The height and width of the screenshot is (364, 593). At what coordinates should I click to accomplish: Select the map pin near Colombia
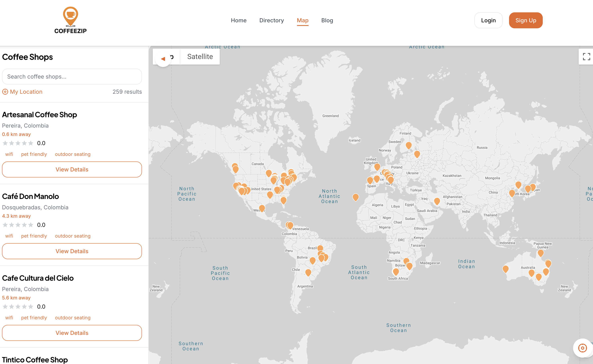[x=290, y=225]
